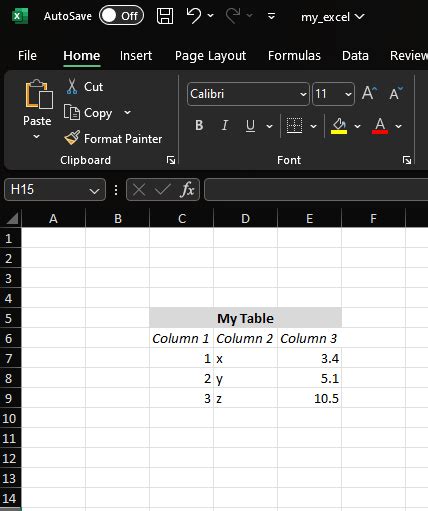Open Customize Quick Access Toolbar menu
428x511 pixels.
[x=272, y=16]
